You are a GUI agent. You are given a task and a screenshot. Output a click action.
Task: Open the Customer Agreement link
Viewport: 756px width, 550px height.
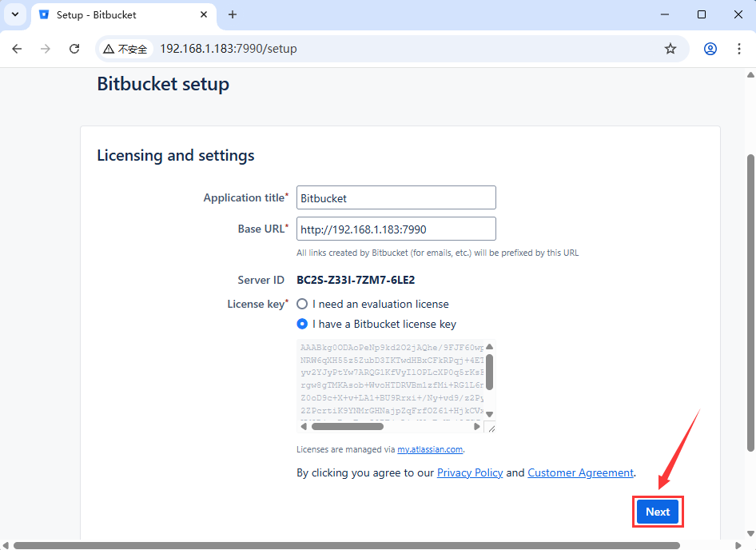pos(580,472)
